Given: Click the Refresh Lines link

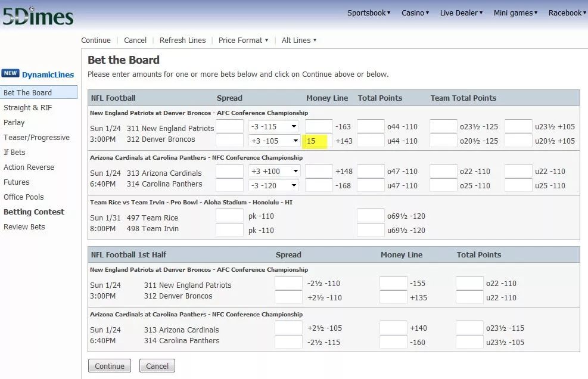Looking at the screenshot, I should (182, 40).
